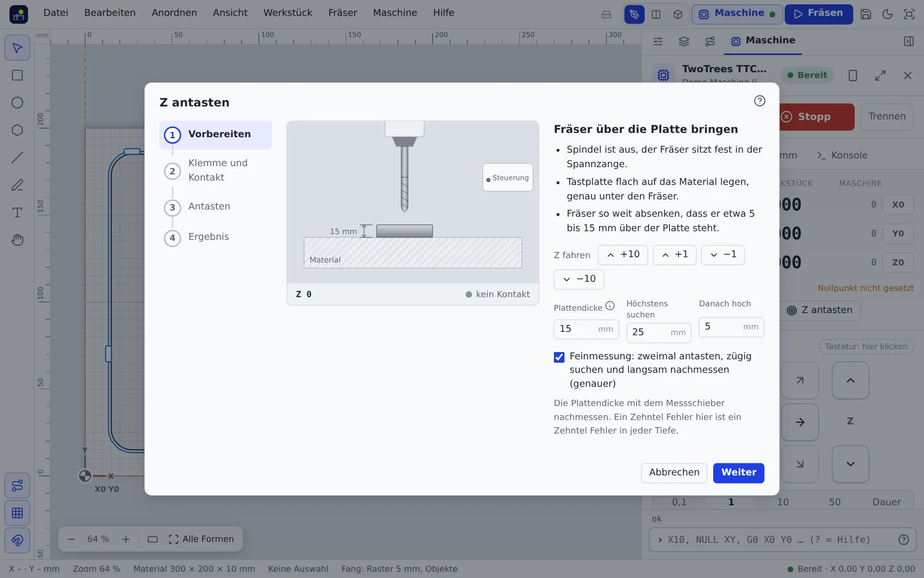Jump to the Klemme und Kontakt step
This screenshot has width=924, height=578.
[216, 171]
